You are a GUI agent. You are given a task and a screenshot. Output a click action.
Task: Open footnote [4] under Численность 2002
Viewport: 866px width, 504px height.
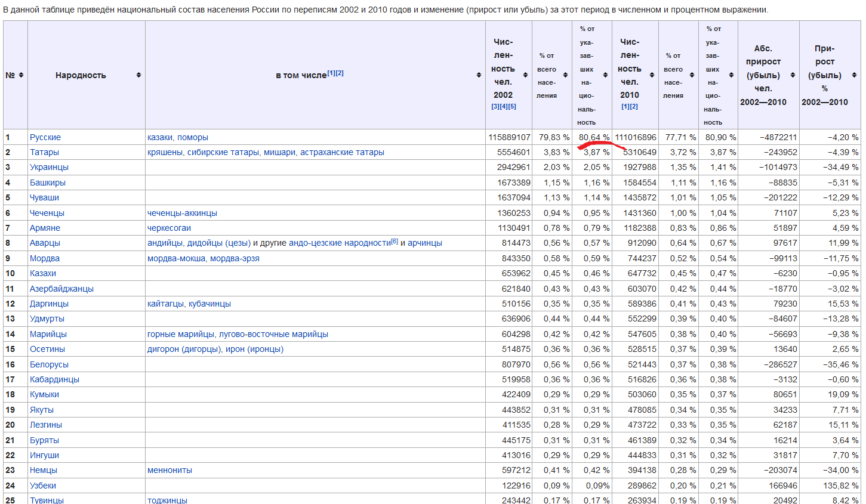point(504,106)
